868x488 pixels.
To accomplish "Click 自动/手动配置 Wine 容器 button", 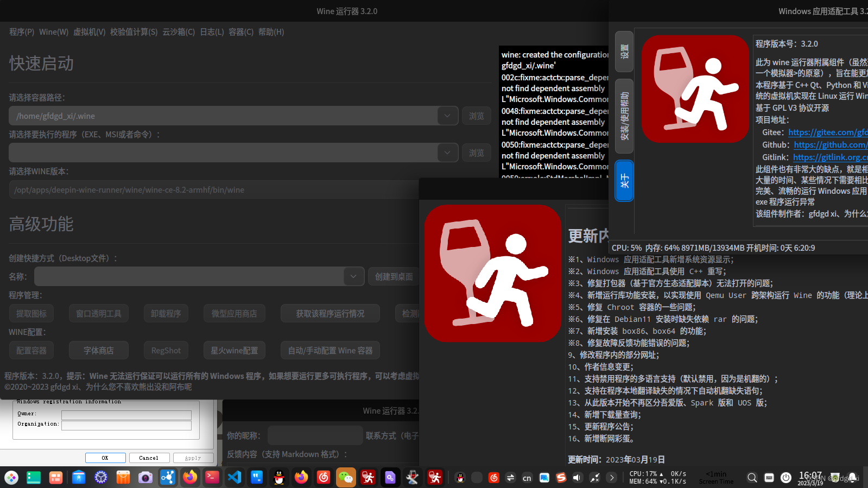I will pos(330,350).
